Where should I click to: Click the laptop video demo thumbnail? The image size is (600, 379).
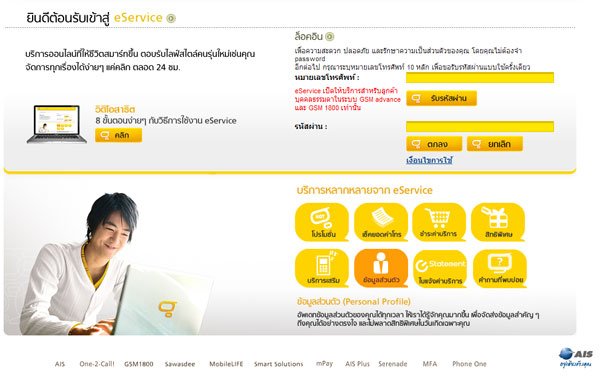[57, 124]
